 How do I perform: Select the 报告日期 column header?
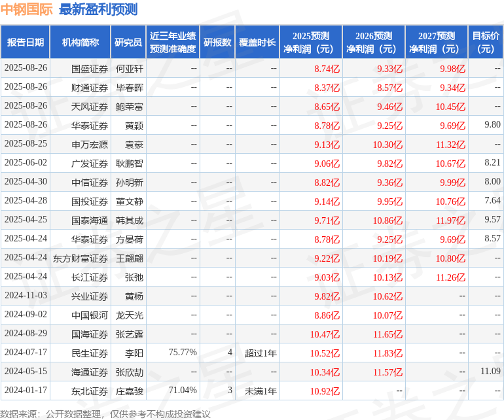click(x=26, y=42)
